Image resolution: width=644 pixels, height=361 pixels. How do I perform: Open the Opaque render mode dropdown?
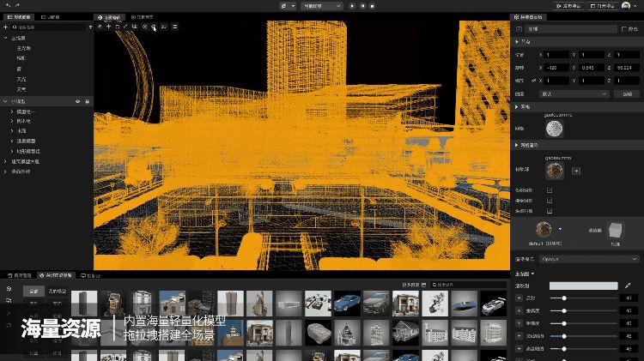[577, 258]
